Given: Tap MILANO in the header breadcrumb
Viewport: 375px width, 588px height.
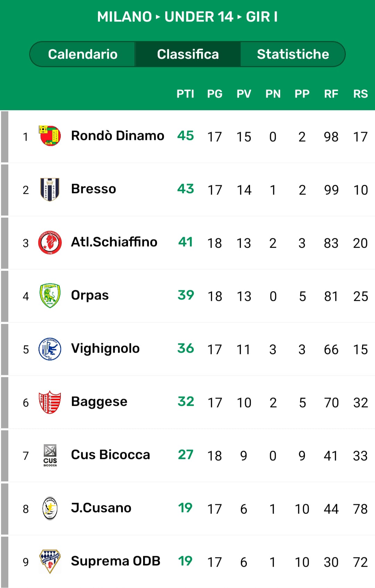Looking at the screenshot, I should (124, 17).
